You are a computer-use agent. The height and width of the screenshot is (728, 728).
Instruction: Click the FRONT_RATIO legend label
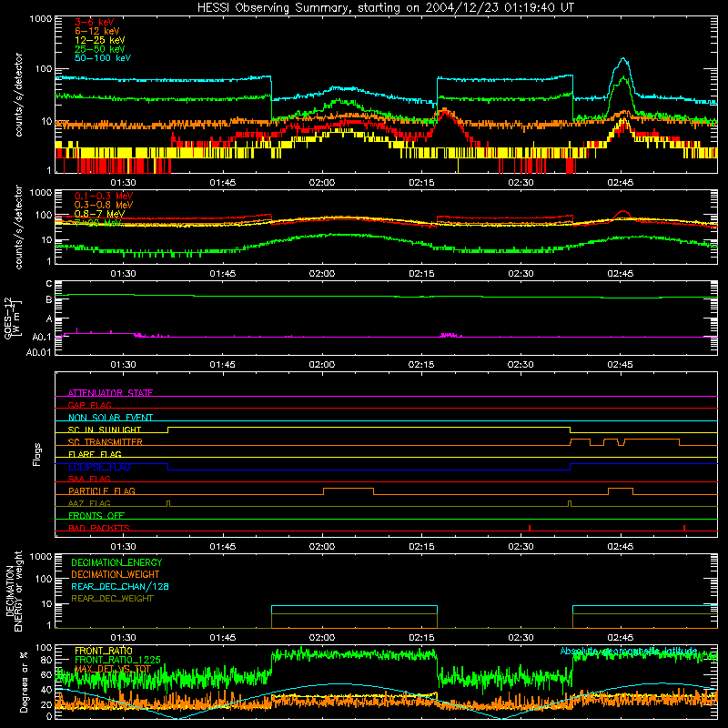coord(104,651)
